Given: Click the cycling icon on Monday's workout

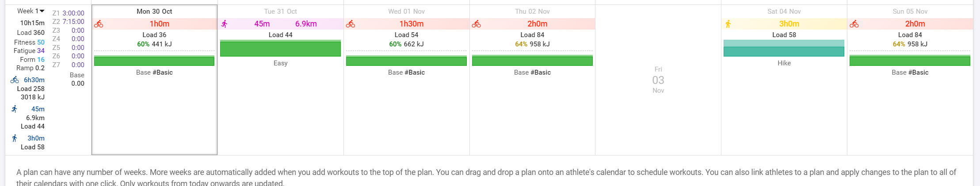Looking at the screenshot, I should point(99,24).
